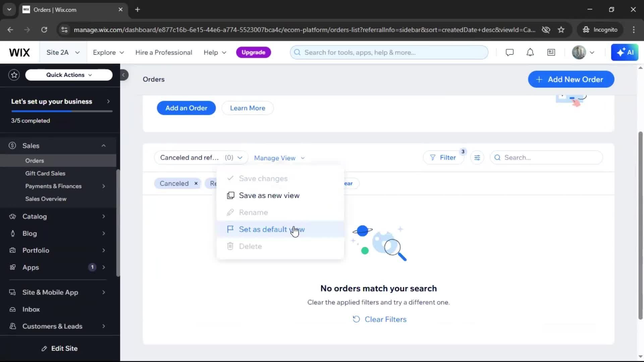
Task: Click the setup progress bar
Action: pos(62,111)
